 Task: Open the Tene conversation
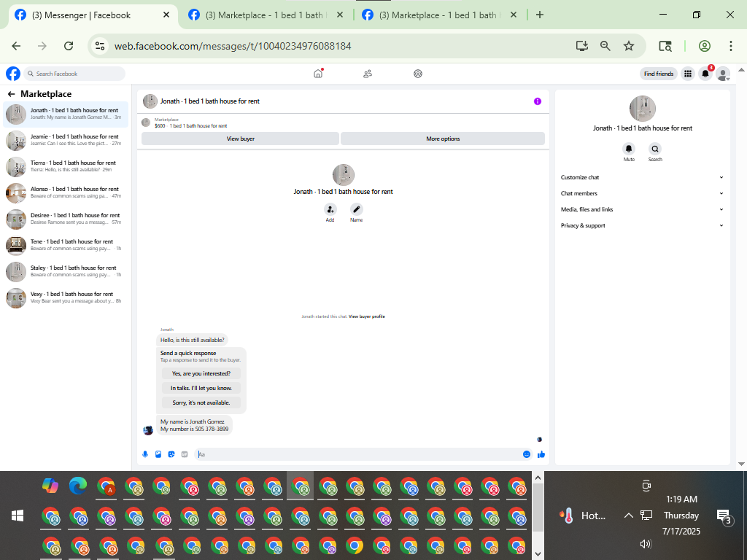(x=66, y=245)
